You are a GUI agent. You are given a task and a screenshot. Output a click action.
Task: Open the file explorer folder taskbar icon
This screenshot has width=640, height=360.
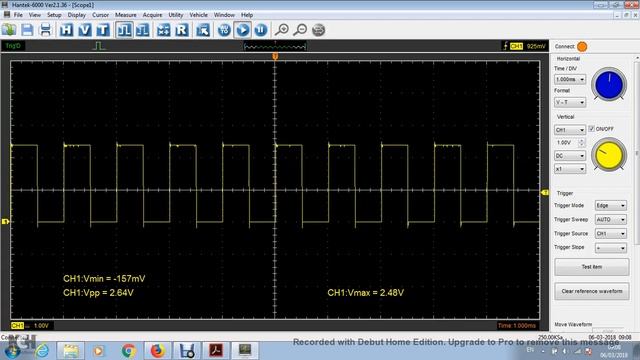pyautogui.click(x=70, y=351)
